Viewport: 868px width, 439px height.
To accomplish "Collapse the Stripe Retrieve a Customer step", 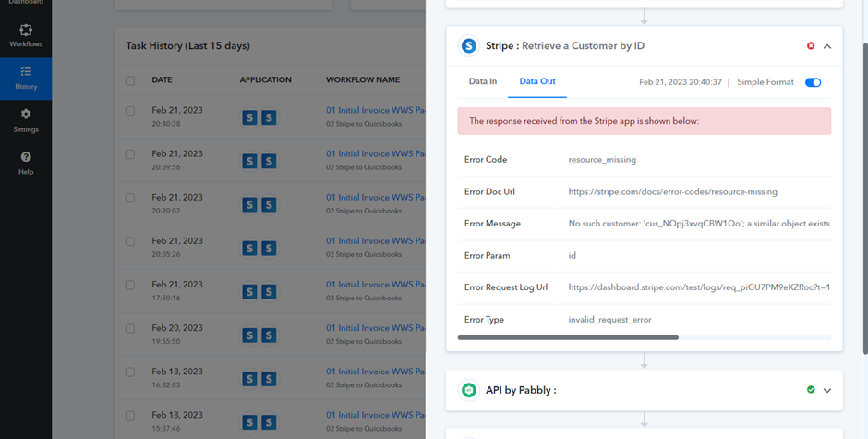I will tap(827, 46).
